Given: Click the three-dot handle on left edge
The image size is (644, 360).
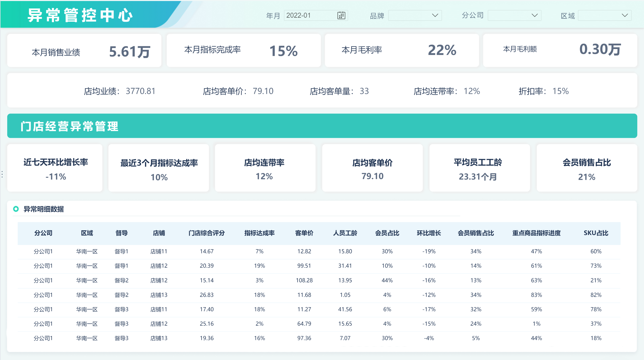Looking at the screenshot, I should 2,174.
